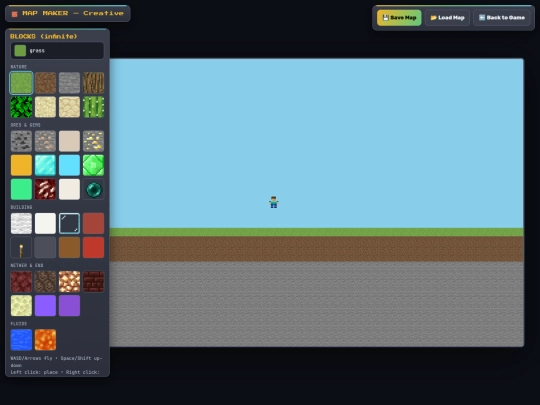Select the cream off-white block in Ores & Gems
Viewport: 540px width, 405px height.
click(x=69, y=189)
